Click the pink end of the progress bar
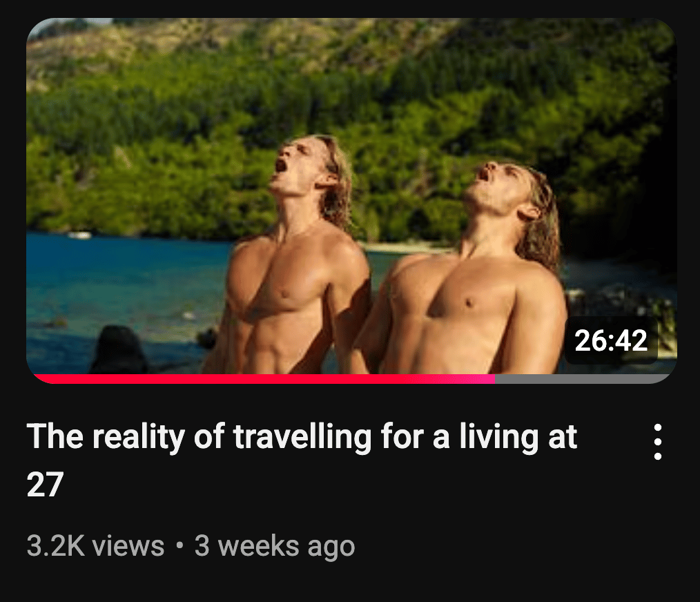Viewport: 700px width, 602px height. coord(480,379)
